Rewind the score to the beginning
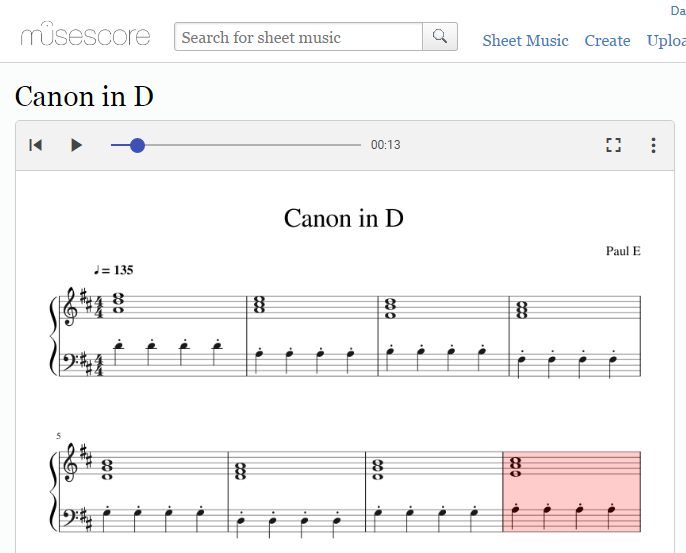This screenshot has height=553, width=686. click(35, 145)
